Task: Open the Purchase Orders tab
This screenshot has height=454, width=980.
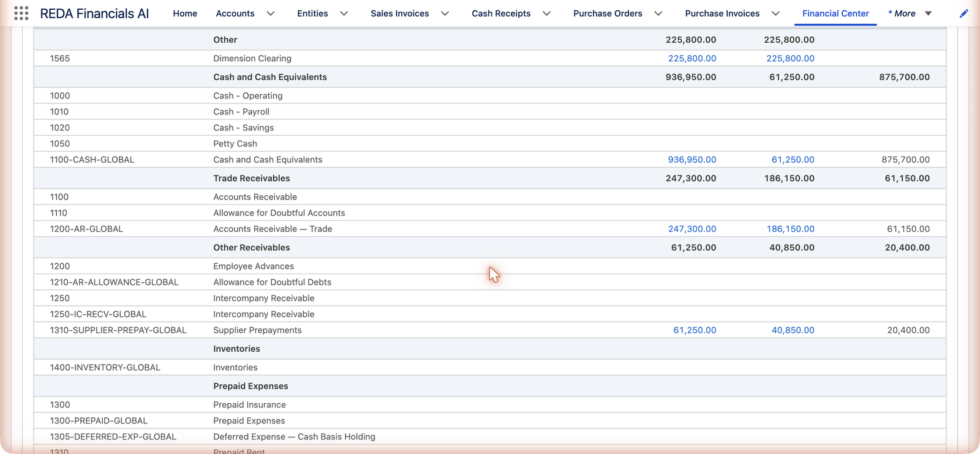Action: (x=608, y=13)
